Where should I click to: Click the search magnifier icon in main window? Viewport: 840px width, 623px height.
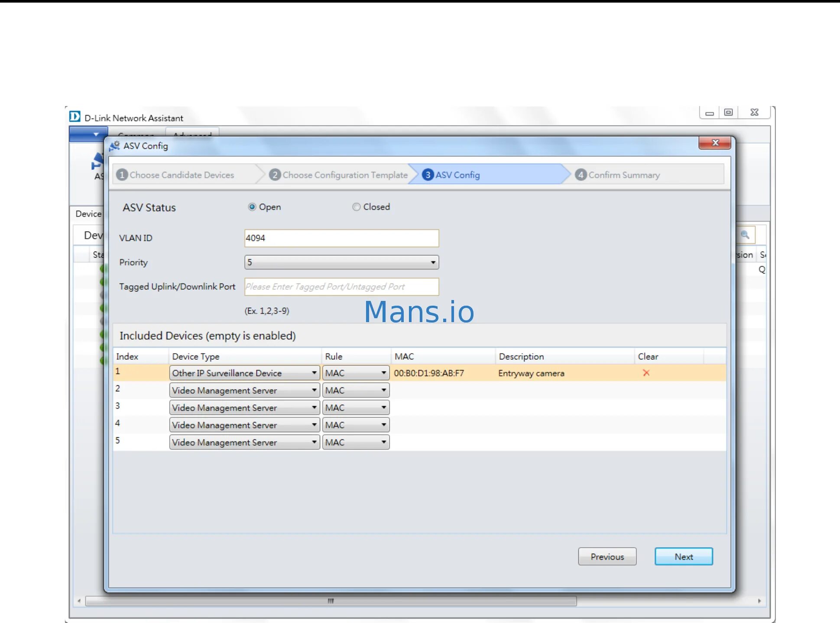point(745,235)
